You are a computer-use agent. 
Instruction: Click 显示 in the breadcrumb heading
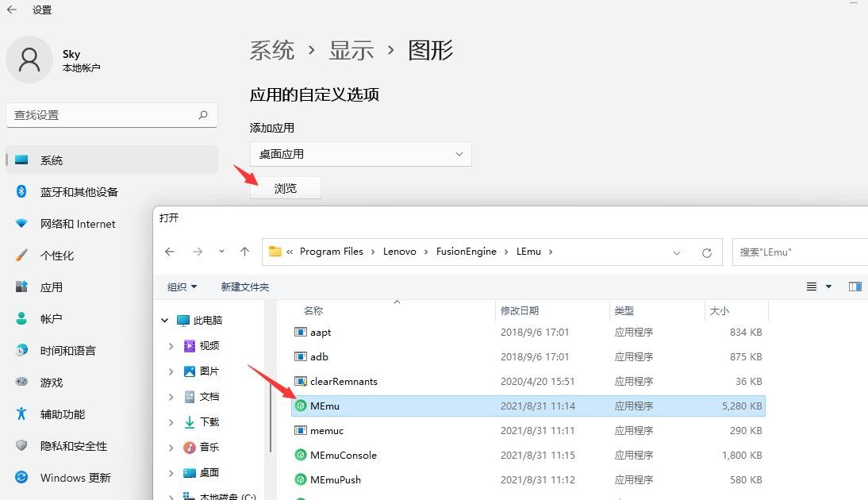pos(351,50)
